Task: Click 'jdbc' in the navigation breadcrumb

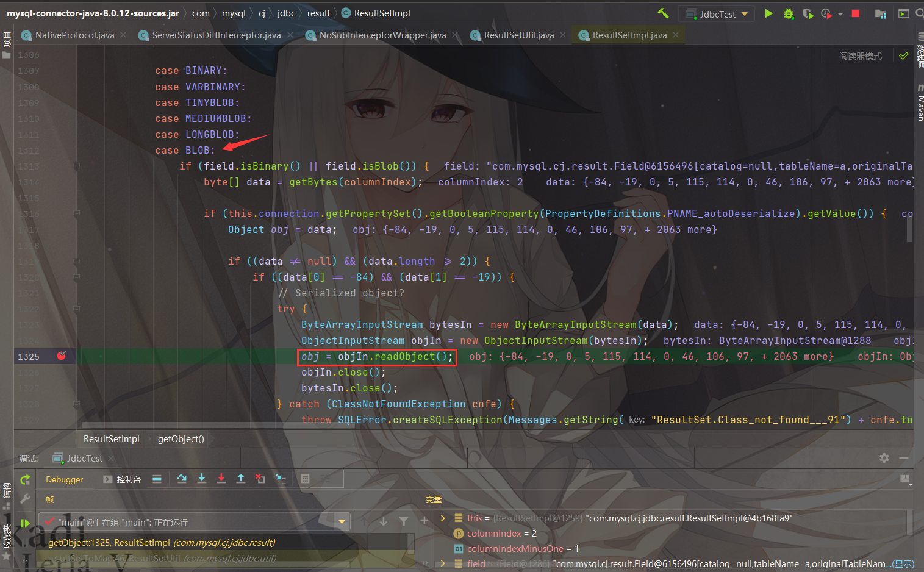Action: click(286, 13)
